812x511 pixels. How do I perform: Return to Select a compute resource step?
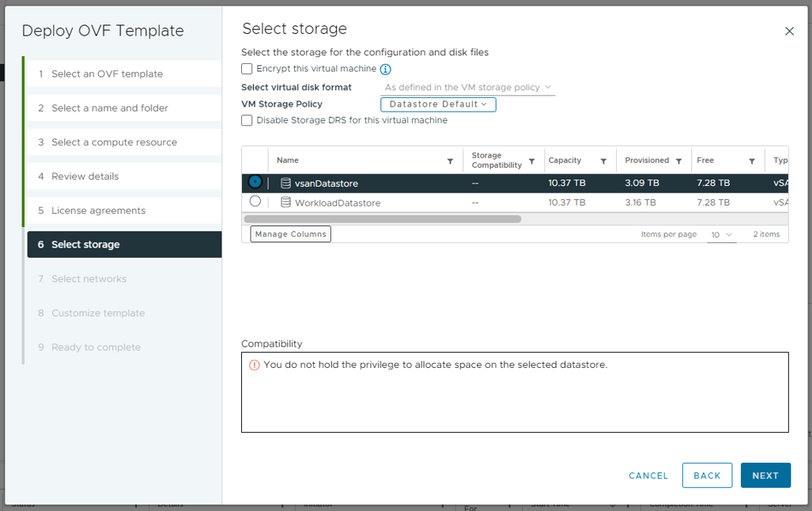tap(114, 142)
